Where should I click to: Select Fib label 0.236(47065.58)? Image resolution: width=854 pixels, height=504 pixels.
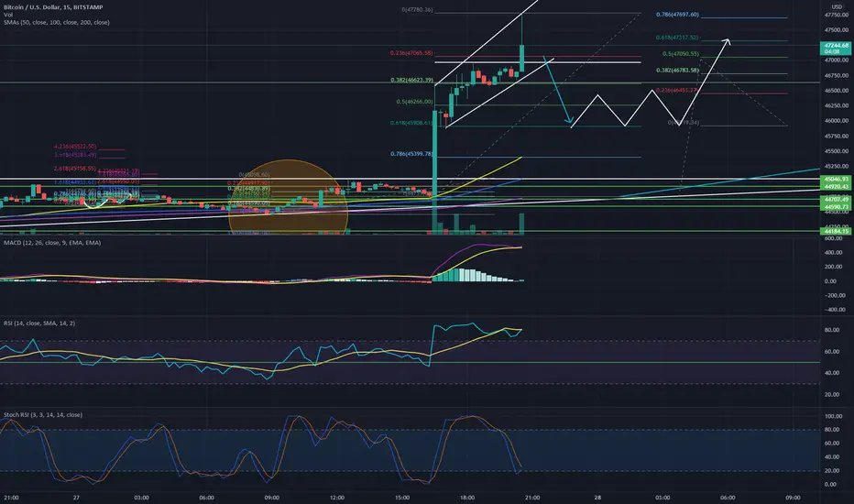(x=411, y=53)
